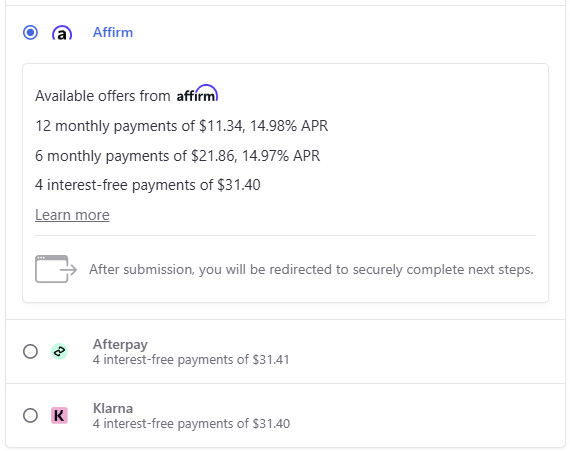
Task: Click Affirm's 4 interest-free payments of $31.40 line
Action: (148, 185)
